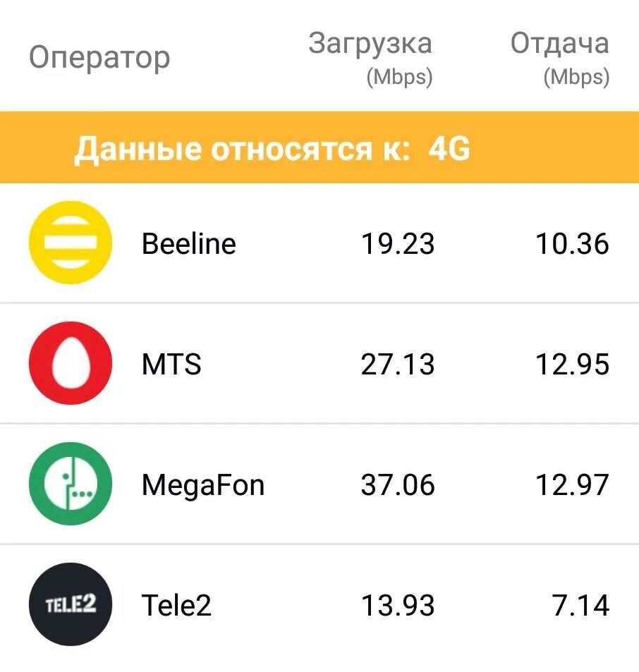Viewport: 639px width, 672px height.
Task: Tap the black Tele2 logo icon
Action: click(71, 604)
